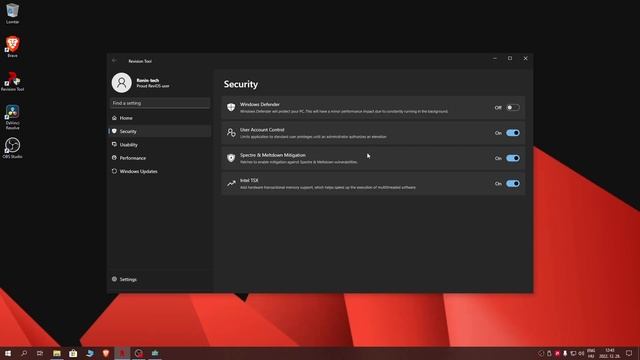Open taskbar search magnifier
Image resolution: width=640 pixels, height=360 pixels.
(x=24, y=353)
